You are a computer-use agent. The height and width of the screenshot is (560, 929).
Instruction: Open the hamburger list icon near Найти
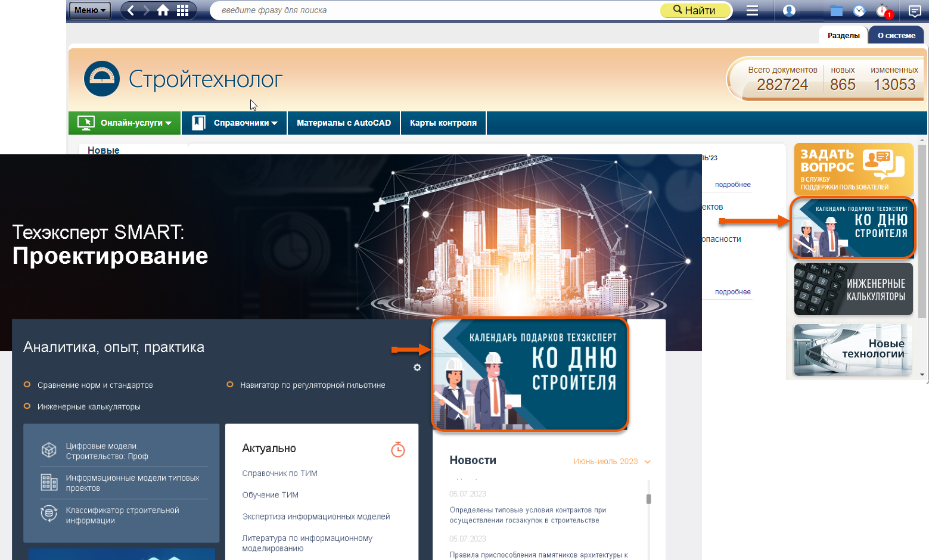[x=752, y=10]
